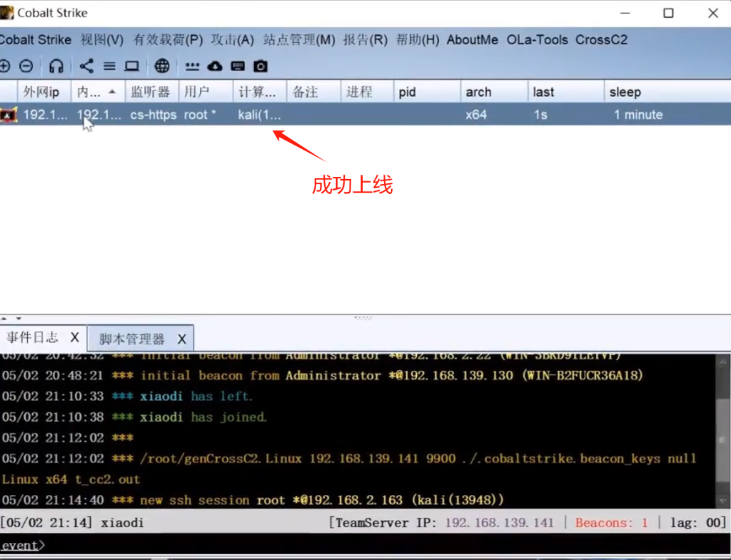
Task: Select the cs-https listener cell
Action: click(153, 115)
